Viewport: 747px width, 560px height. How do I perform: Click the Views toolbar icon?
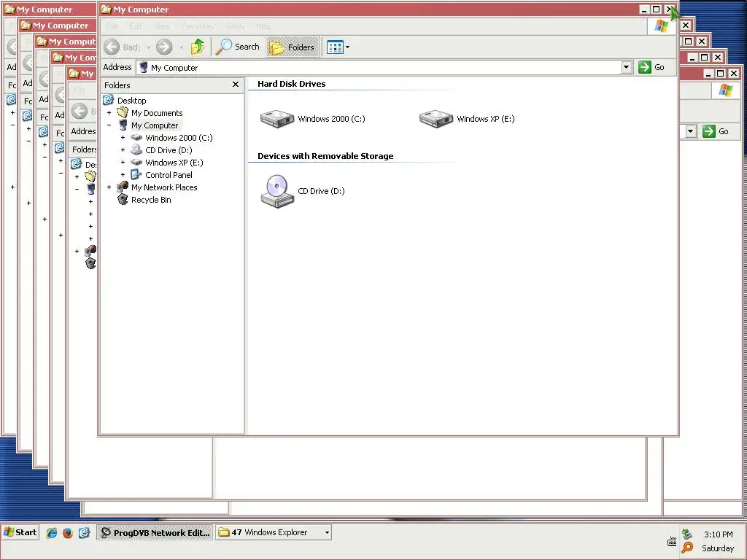[x=334, y=47]
